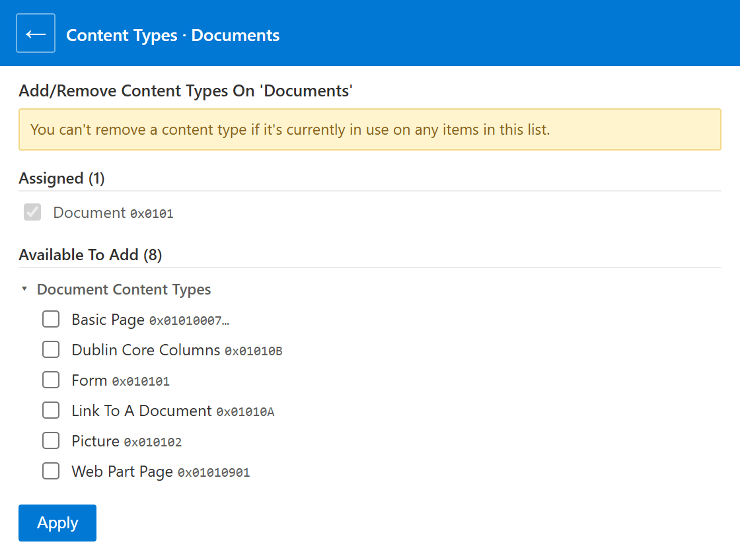
Task: Click the Form label text
Action: point(89,380)
